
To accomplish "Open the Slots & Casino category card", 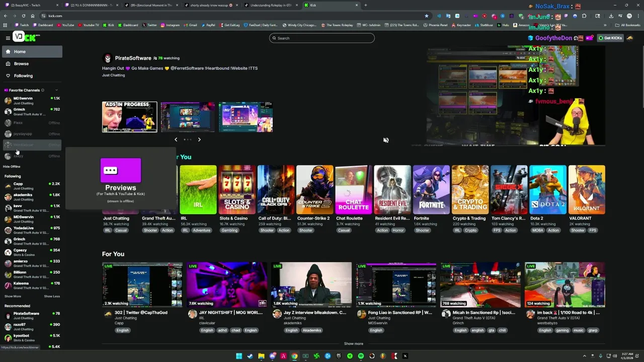I will 237,190.
